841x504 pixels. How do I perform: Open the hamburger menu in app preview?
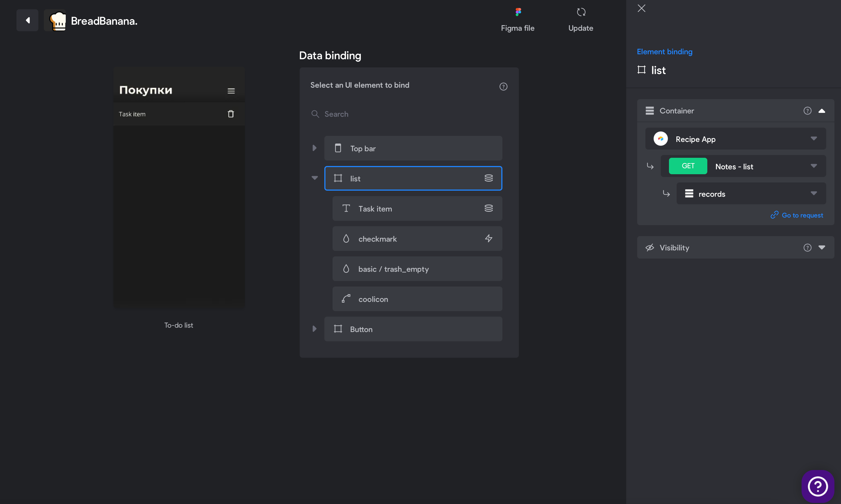tap(231, 91)
